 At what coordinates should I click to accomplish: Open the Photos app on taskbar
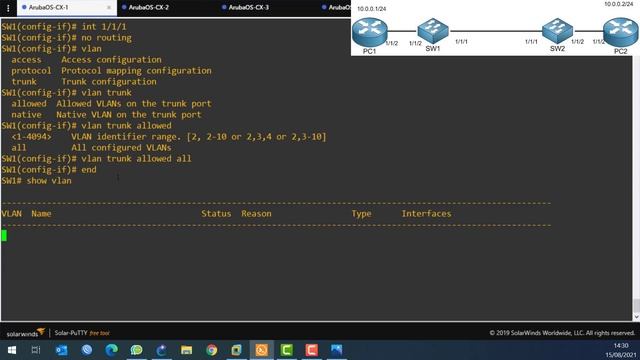click(x=337, y=350)
